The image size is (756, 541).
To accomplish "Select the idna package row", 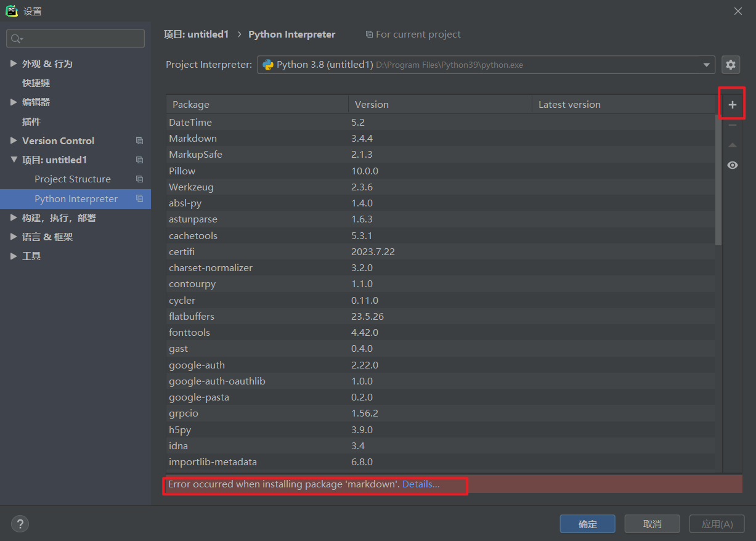I will point(441,445).
